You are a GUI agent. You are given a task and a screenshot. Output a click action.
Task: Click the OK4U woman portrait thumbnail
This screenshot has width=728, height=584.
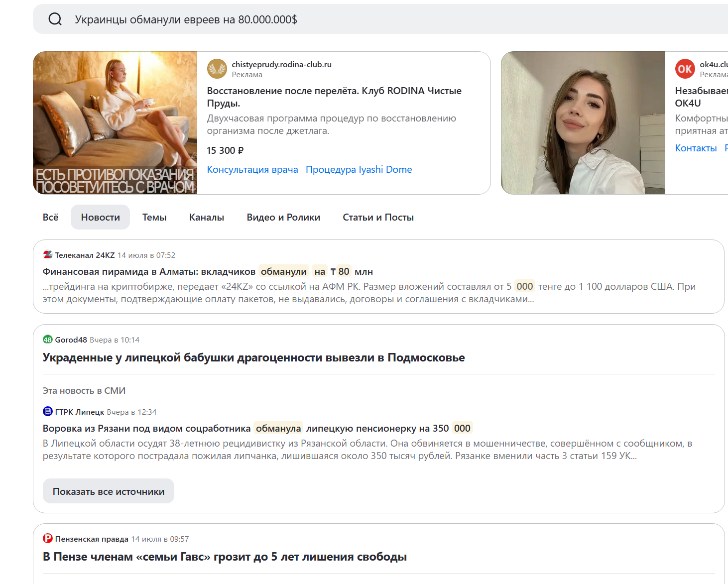click(x=583, y=123)
